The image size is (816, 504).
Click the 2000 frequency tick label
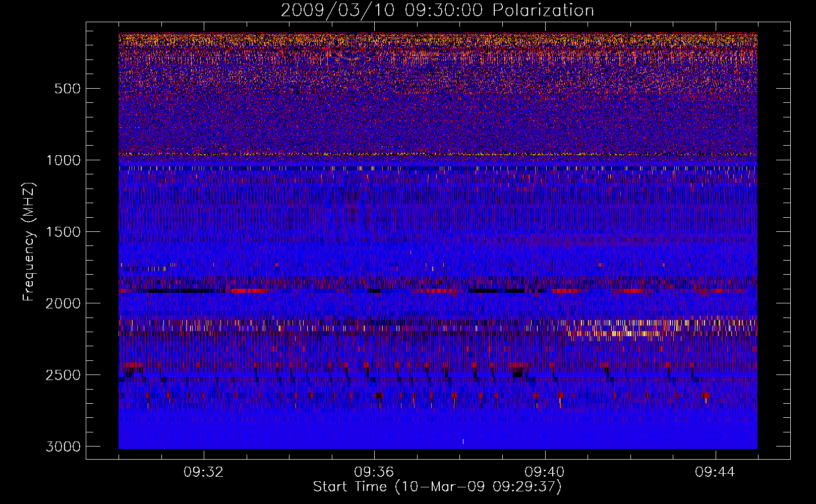click(63, 303)
